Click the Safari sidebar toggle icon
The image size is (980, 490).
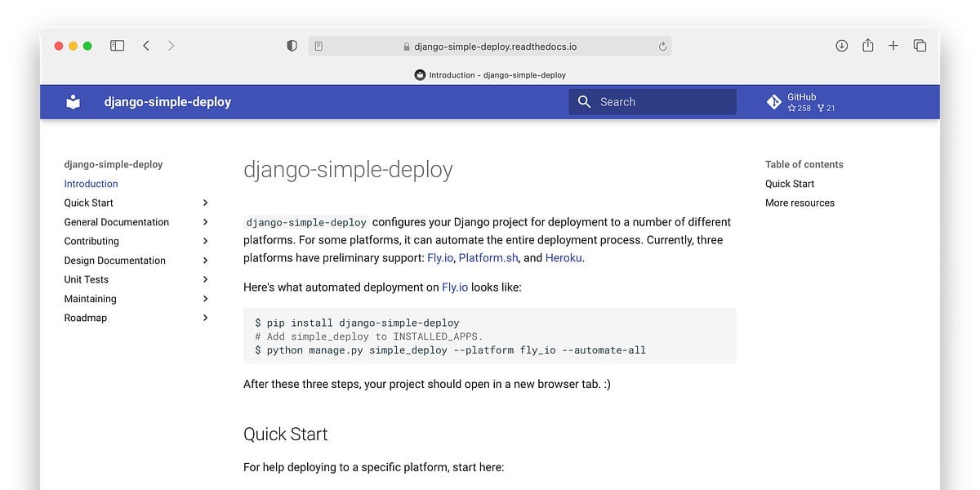(x=117, y=46)
